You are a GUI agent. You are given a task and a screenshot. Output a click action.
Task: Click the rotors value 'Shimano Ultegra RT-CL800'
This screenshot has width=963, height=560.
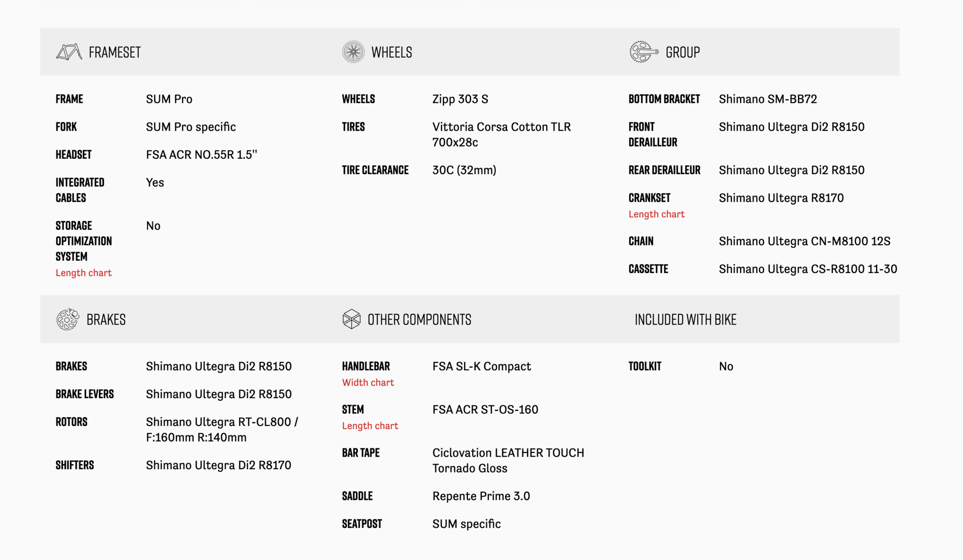(x=219, y=422)
